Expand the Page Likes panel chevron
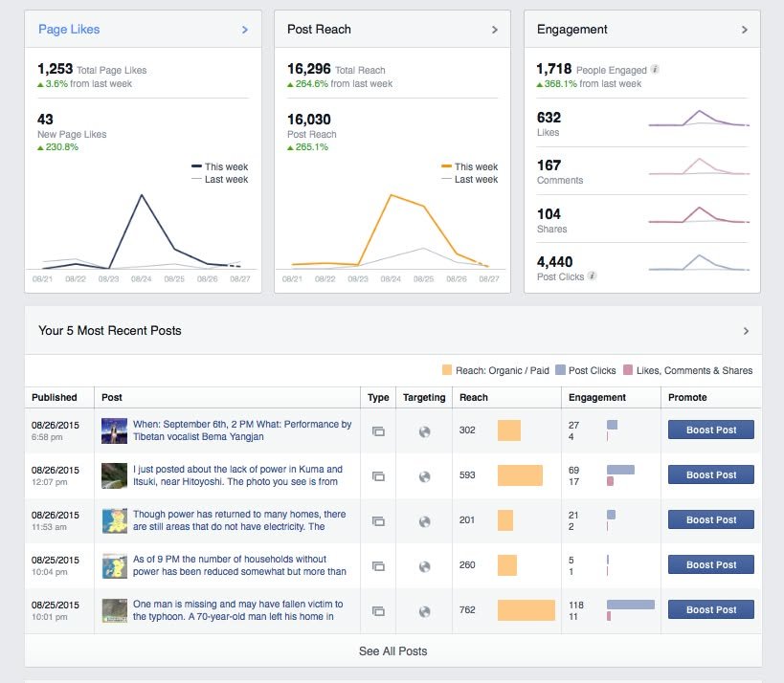The width and height of the screenshot is (784, 683). (x=245, y=30)
